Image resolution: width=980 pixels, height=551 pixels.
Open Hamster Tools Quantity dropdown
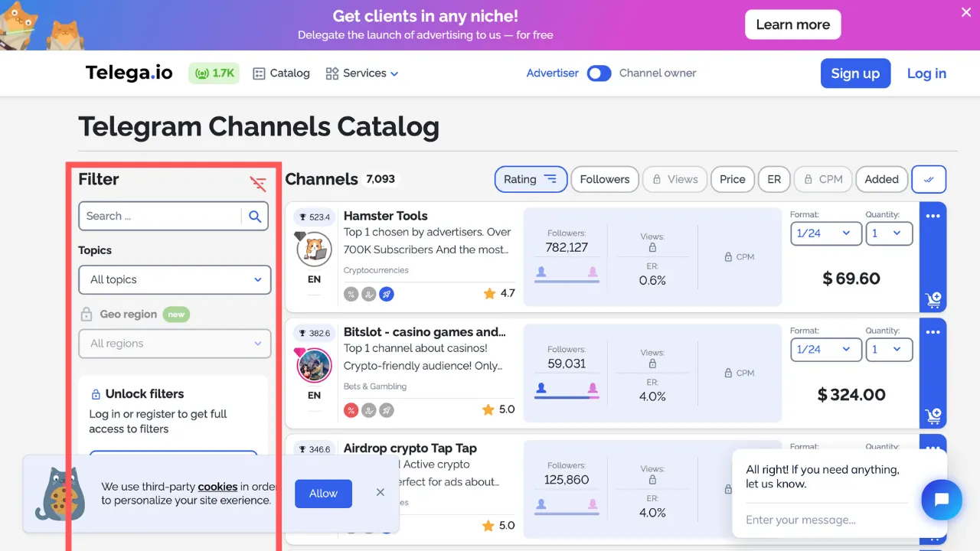(889, 233)
